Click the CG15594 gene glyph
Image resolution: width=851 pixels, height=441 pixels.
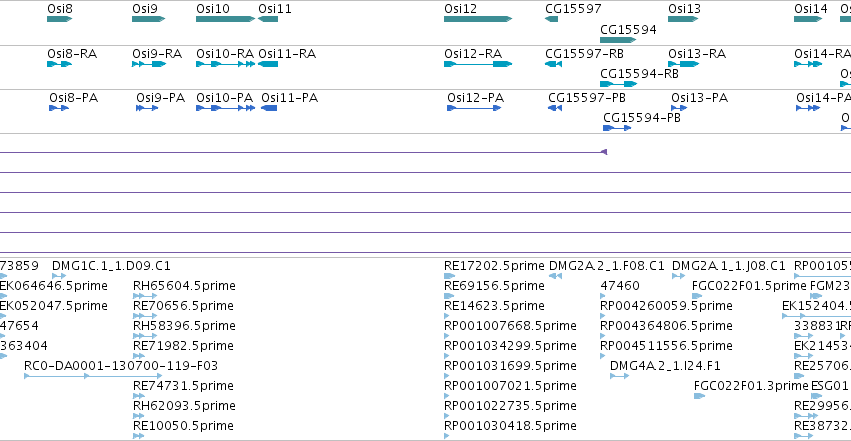pos(618,40)
